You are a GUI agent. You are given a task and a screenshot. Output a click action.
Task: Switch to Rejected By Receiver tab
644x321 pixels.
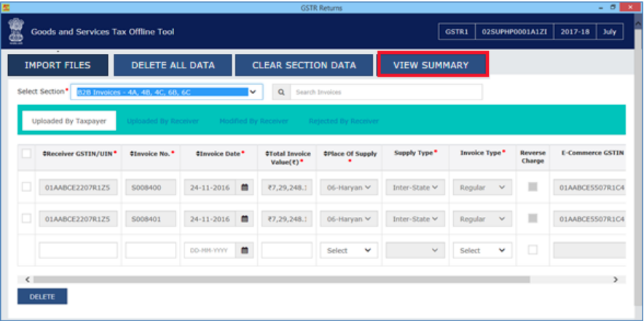coord(344,121)
